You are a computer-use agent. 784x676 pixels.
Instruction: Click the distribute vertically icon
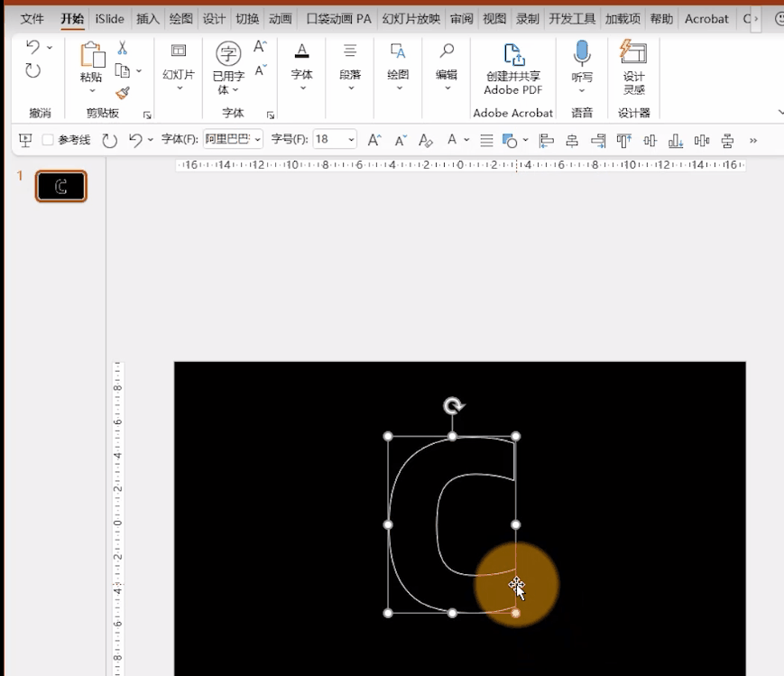pyautogui.click(x=727, y=141)
